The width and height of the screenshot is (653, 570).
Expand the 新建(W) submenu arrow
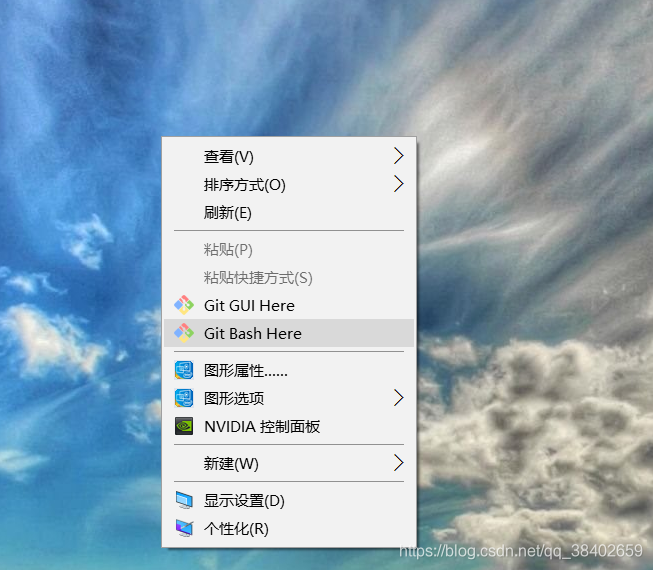(399, 463)
